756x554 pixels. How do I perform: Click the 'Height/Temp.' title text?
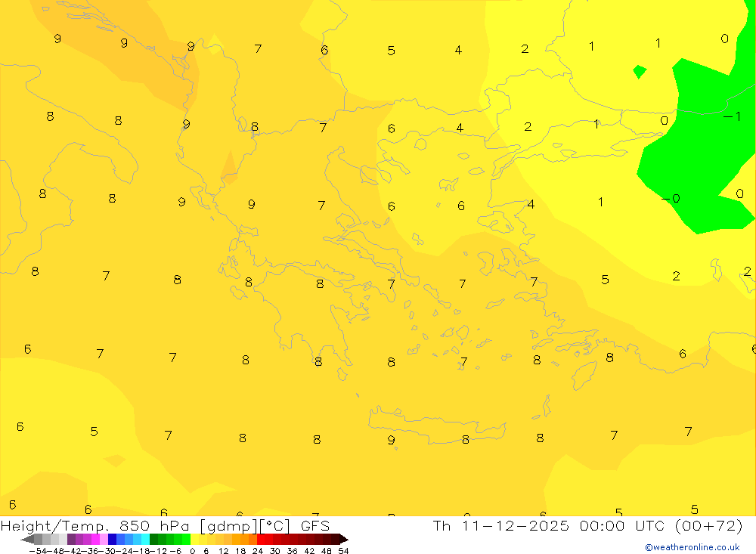pos(55,526)
